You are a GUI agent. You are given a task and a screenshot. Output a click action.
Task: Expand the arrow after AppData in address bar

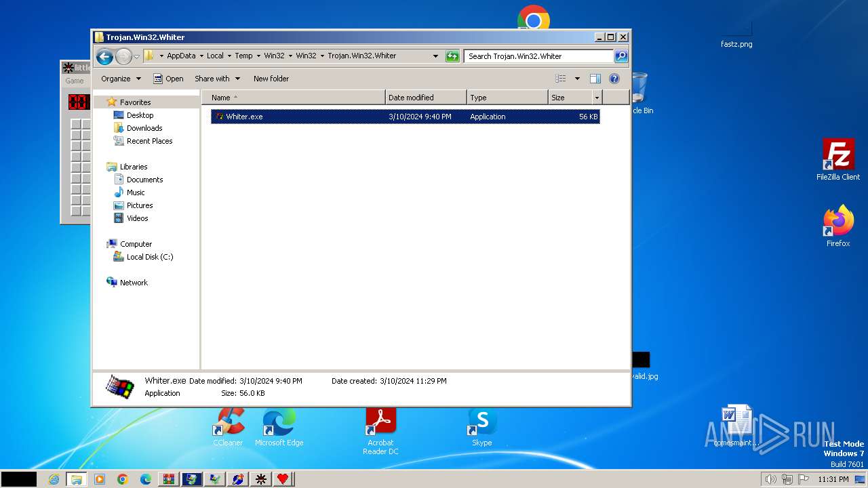201,56
